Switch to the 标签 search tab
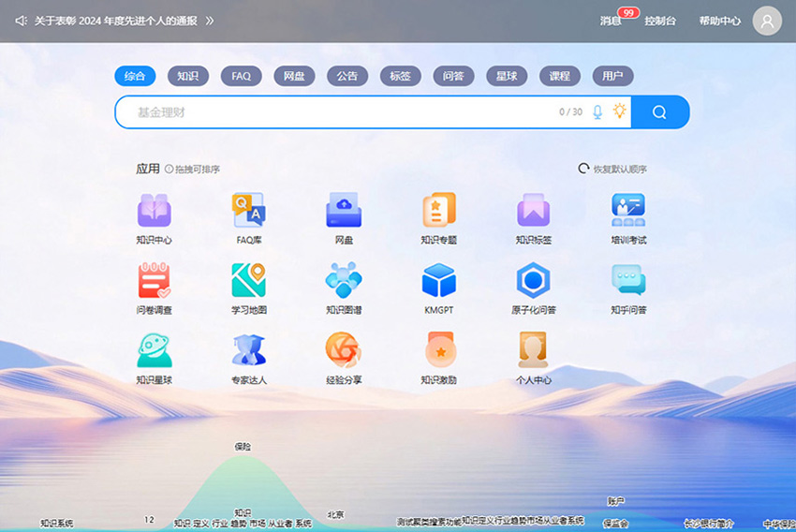Image resolution: width=796 pixels, height=532 pixels. tap(401, 76)
